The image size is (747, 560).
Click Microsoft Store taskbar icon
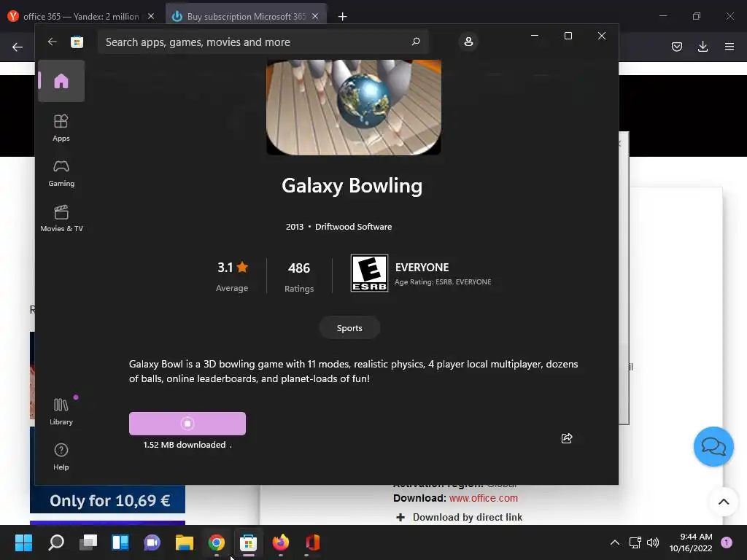click(248, 542)
